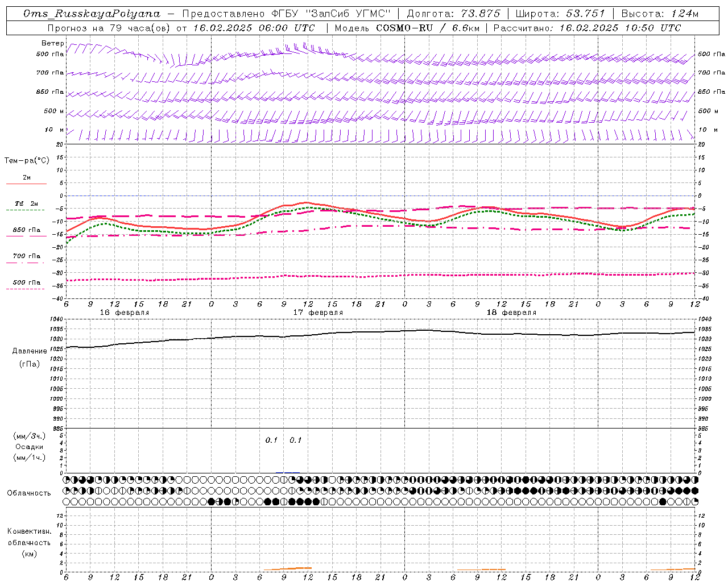Click the (км) unit label
The width and height of the screenshot is (728, 582).
point(29,554)
